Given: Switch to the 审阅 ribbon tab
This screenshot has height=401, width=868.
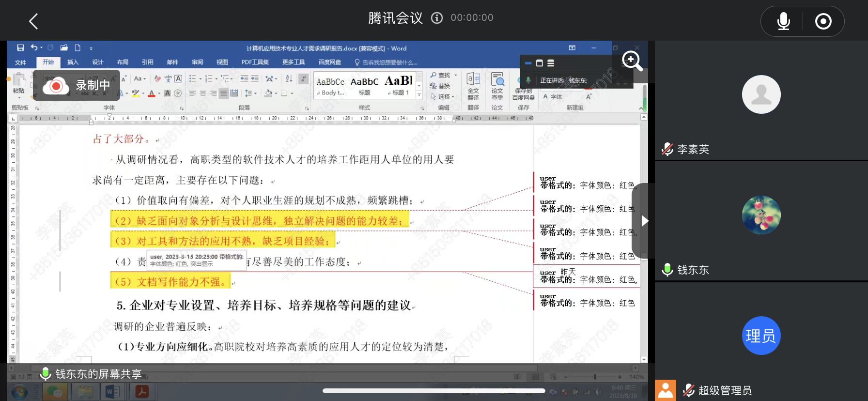Looking at the screenshot, I should (x=197, y=62).
